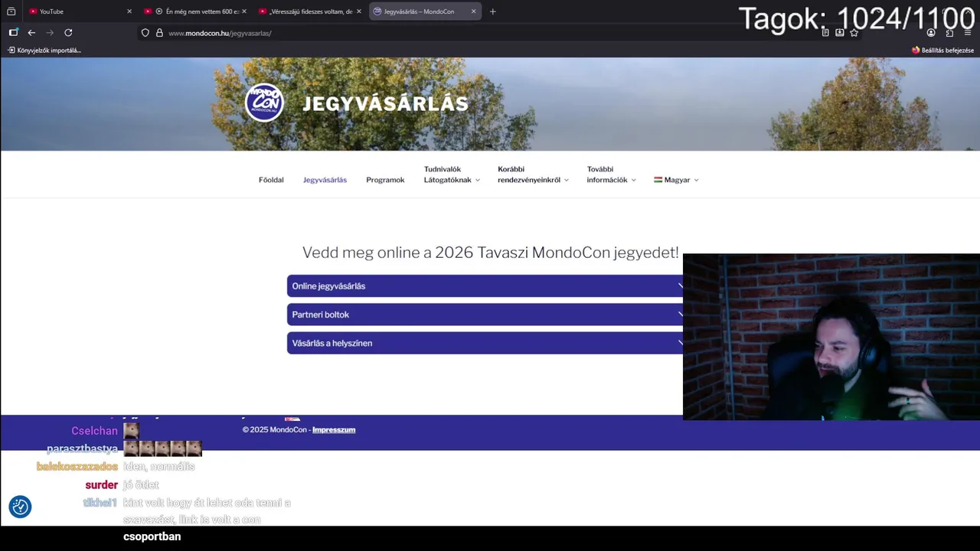
Task: Open the Firefox hamburger application menu
Action: coord(968,33)
